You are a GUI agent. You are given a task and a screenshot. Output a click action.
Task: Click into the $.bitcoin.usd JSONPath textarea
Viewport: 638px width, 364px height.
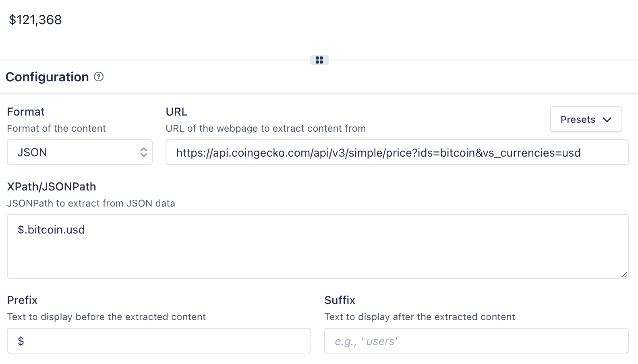click(317, 246)
